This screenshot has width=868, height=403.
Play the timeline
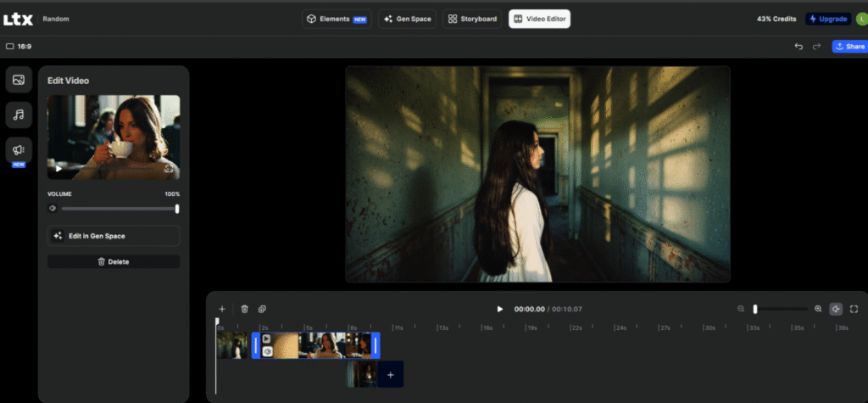point(500,309)
